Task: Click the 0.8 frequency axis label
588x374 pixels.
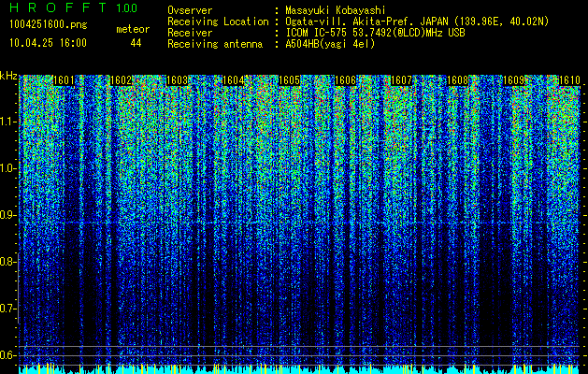Action: coord(8,262)
